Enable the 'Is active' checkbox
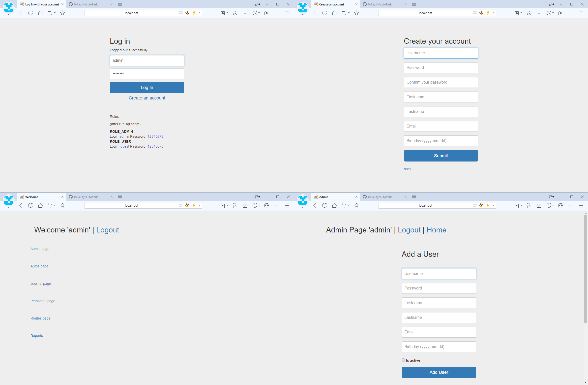This screenshot has height=385, width=588. coord(403,360)
